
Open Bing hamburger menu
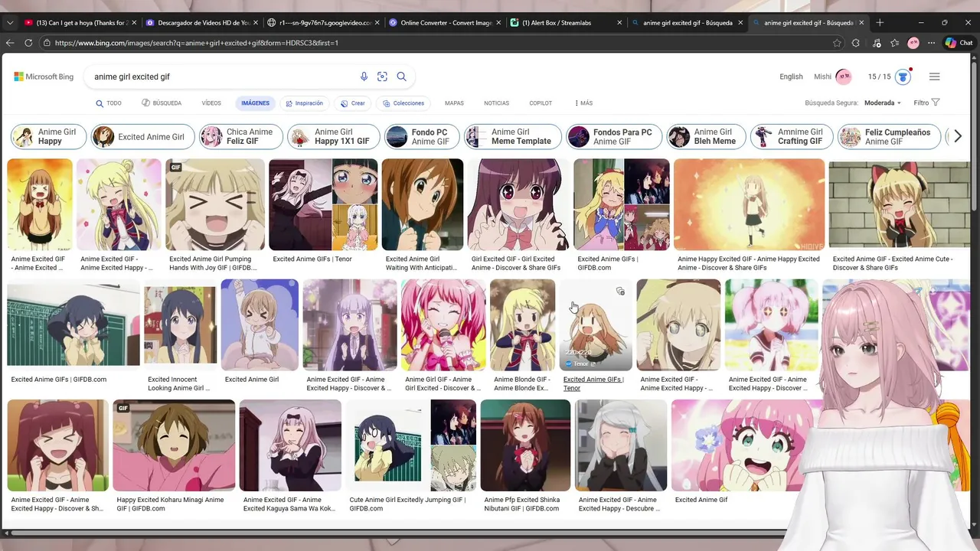(934, 77)
